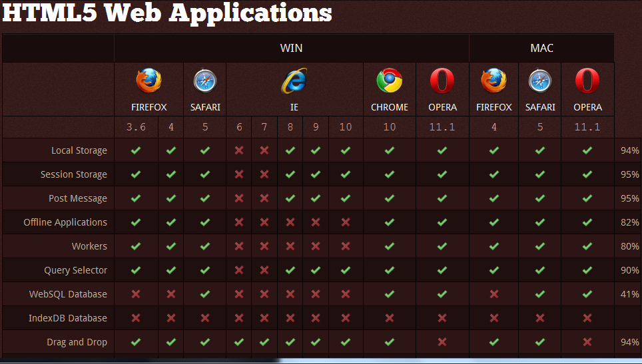The width and height of the screenshot is (642, 364).
Task: Click Workers 80% support value
Action: click(x=630, y=246)
